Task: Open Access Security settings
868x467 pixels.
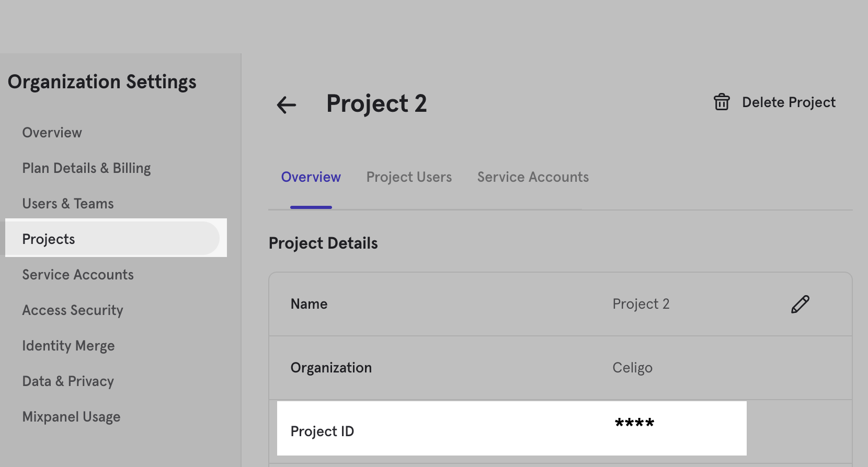Action: (x=73, y=310)
